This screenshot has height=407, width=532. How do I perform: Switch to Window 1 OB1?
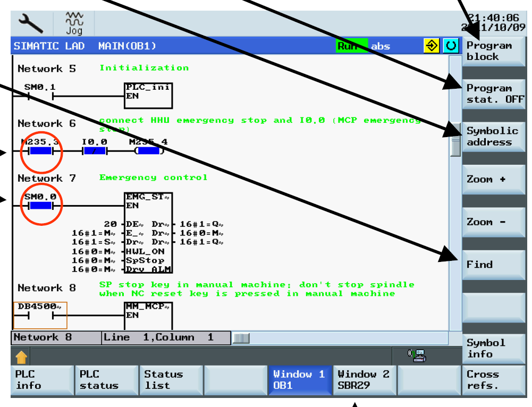[300, 380]
